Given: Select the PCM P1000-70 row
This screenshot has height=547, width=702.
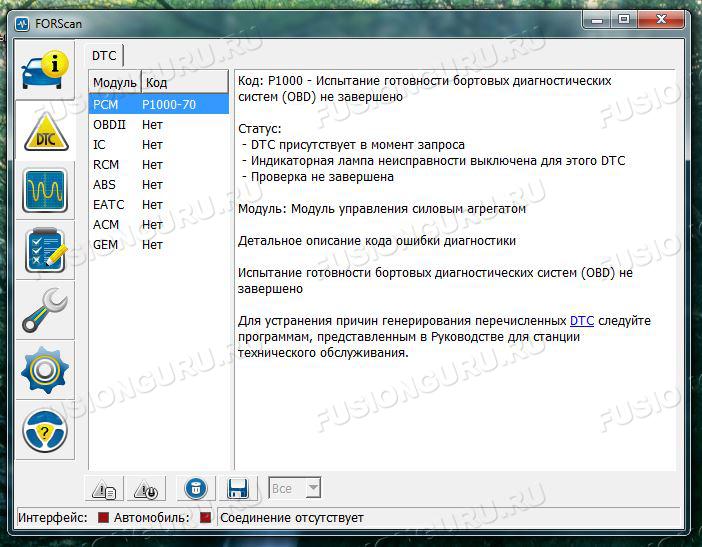Looking at the screenshot, I should coord(158,104).
